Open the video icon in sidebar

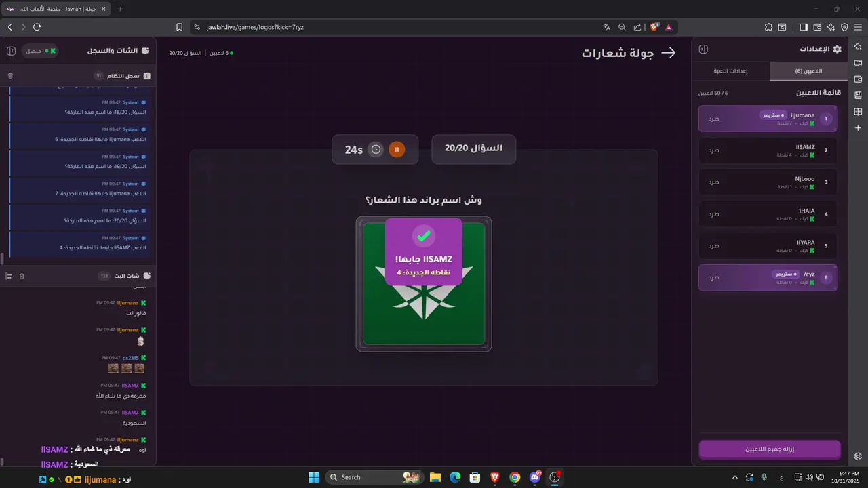[x=858, y=62]
